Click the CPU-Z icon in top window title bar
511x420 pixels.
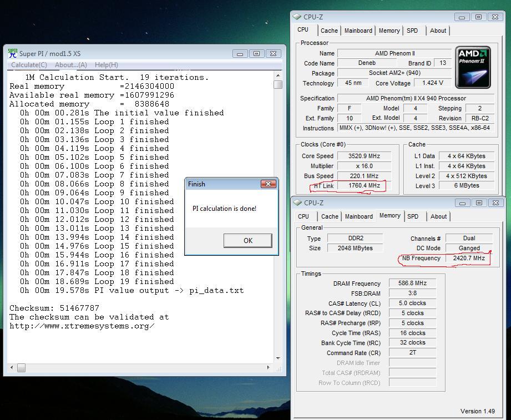click(297, 17)
